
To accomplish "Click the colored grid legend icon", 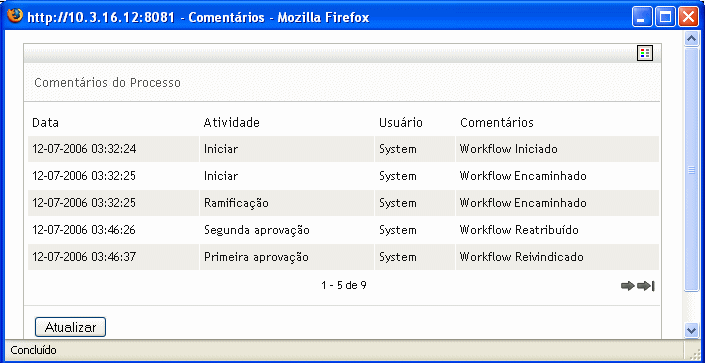I will [x=645, y=54].
